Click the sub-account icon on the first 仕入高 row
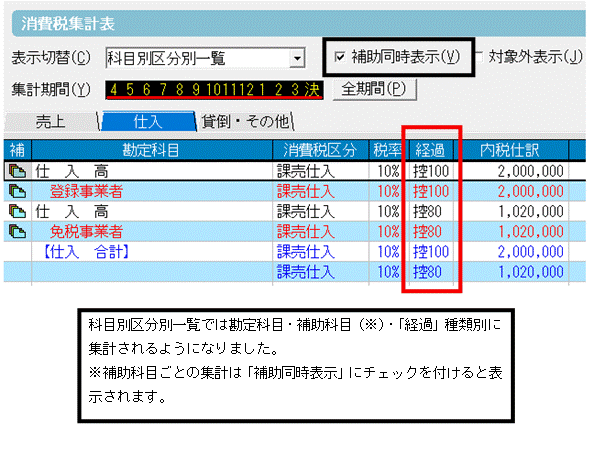Image resolution: width=605 pixels, height=457 pixels. click(17, 171)
